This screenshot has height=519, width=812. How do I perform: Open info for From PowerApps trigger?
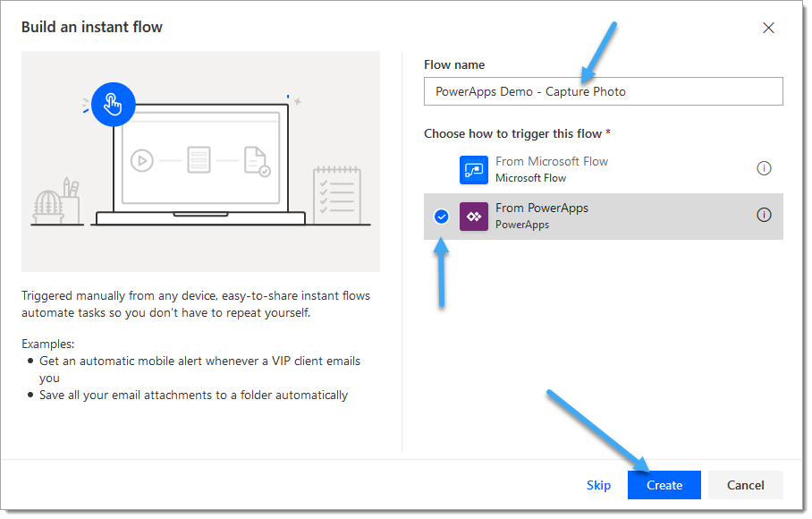pos(764,215)
